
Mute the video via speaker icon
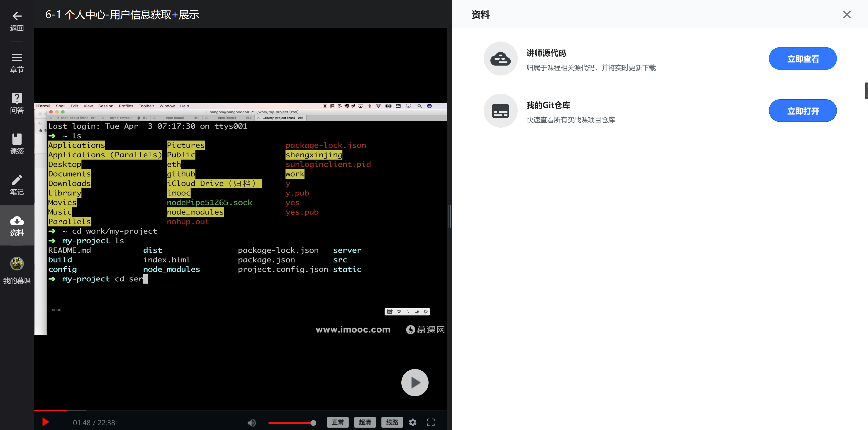251,423
